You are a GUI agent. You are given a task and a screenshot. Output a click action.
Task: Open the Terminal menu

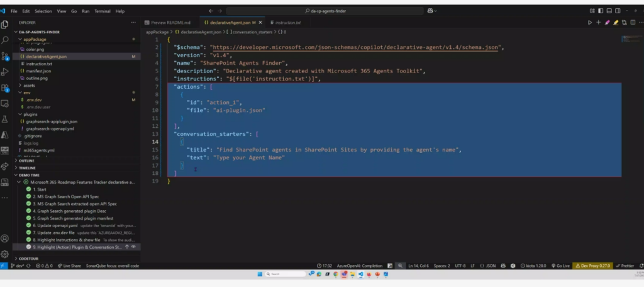[x=103, y=11]
